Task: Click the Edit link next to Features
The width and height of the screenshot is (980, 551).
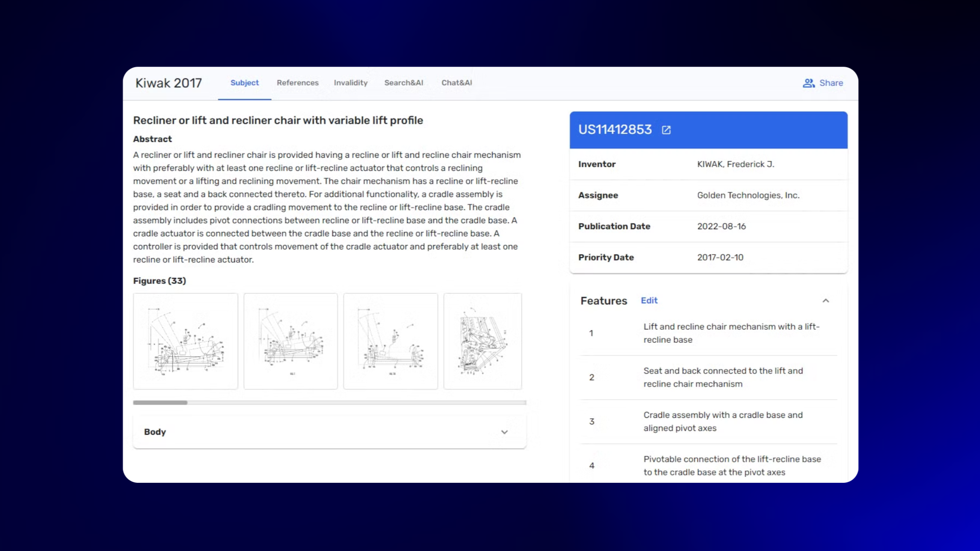Action: click(x=649, y=301)
